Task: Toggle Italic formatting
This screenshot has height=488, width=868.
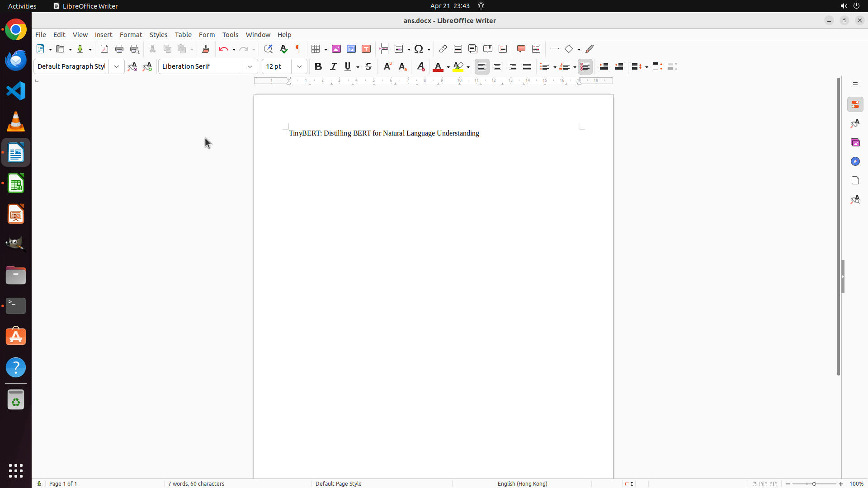Action: click(x=333, y=66)
